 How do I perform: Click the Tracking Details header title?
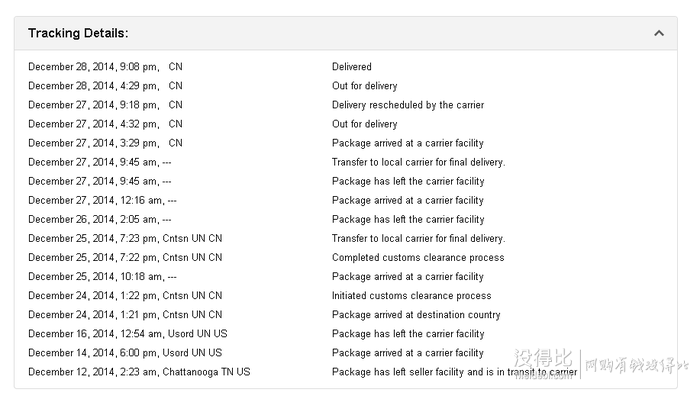point(78,33)
